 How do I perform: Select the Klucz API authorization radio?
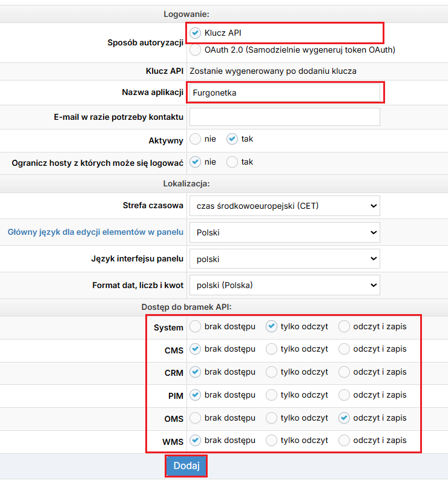[196, 33]
